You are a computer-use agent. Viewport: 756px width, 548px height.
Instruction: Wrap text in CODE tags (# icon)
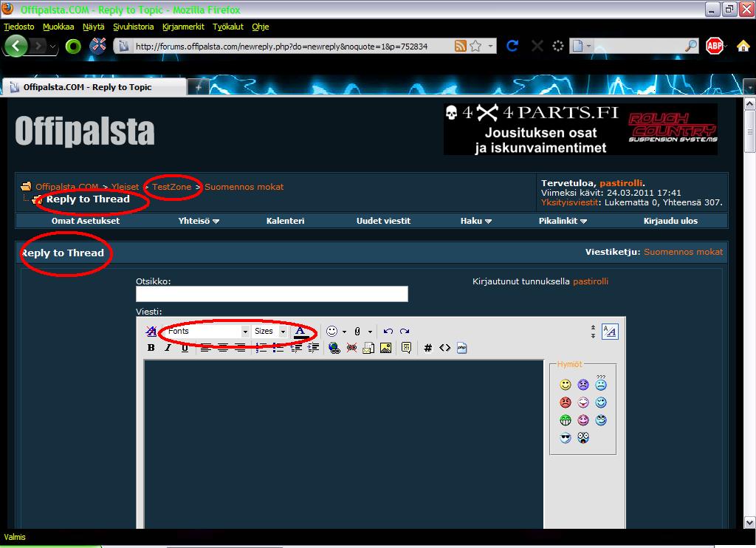click(x=427, y=348)
